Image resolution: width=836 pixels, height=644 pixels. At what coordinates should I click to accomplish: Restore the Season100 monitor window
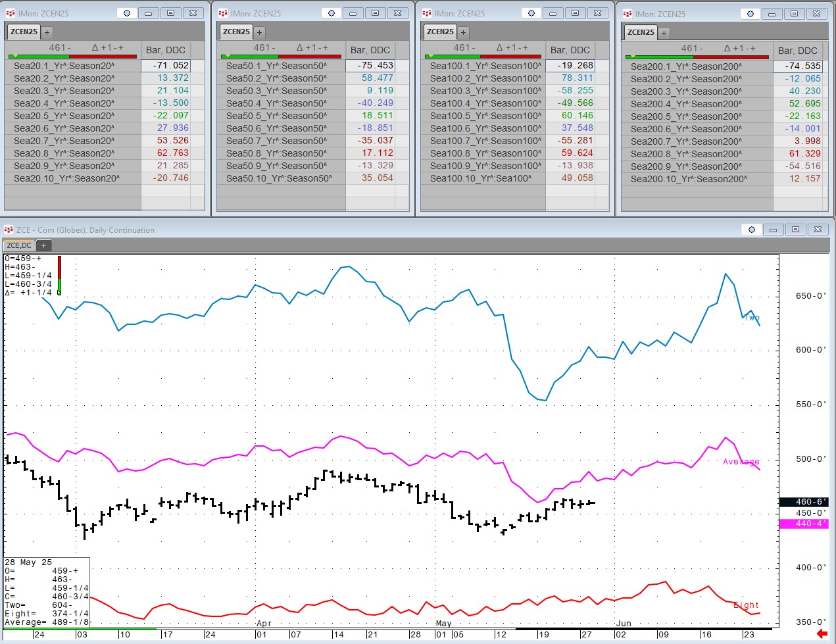click(x=575, y=13)
